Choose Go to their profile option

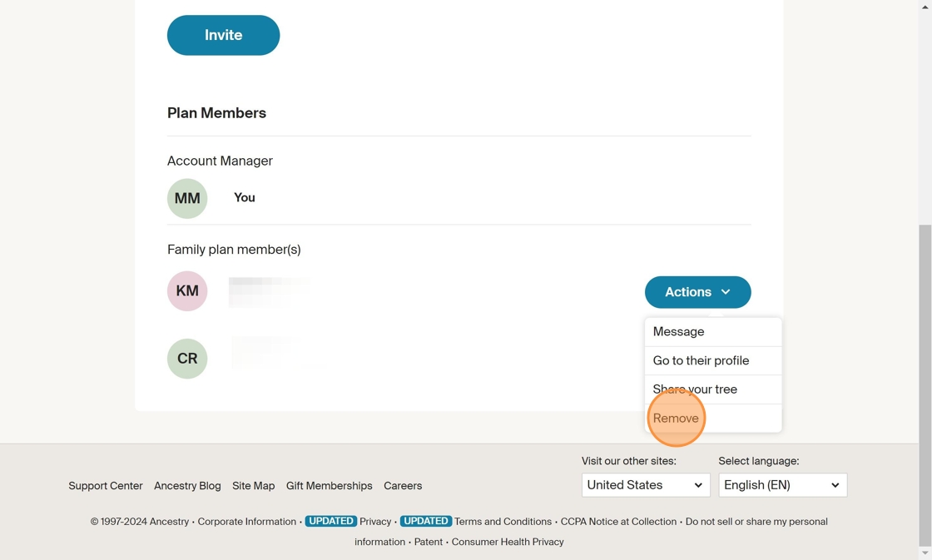(701, 360)
